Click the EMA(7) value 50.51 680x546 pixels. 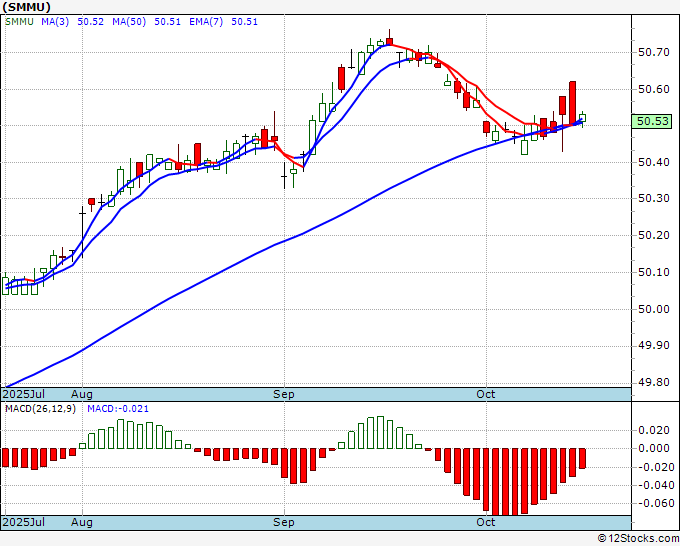244,22
